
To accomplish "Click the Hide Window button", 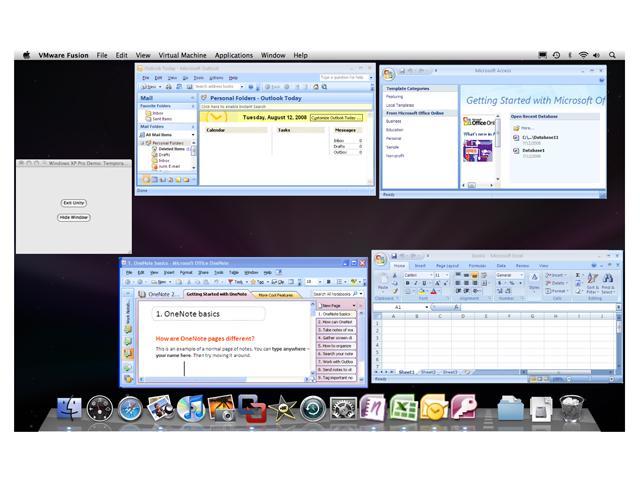I will (x=74, y=218).
